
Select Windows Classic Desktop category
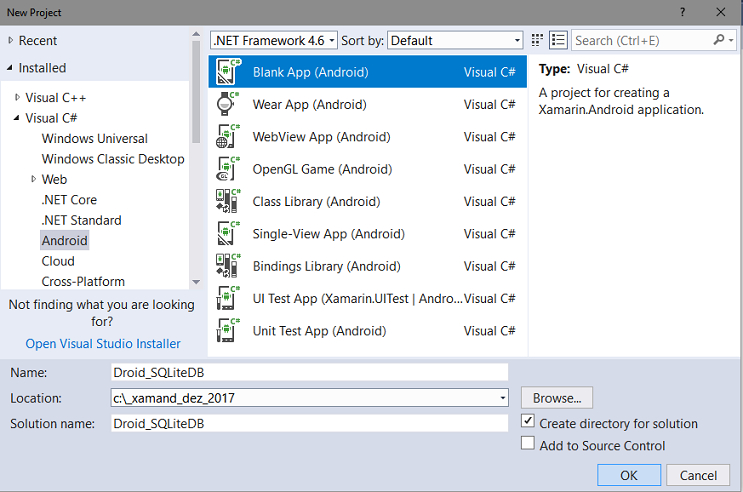pyautogui.click(x=113, y=159)
